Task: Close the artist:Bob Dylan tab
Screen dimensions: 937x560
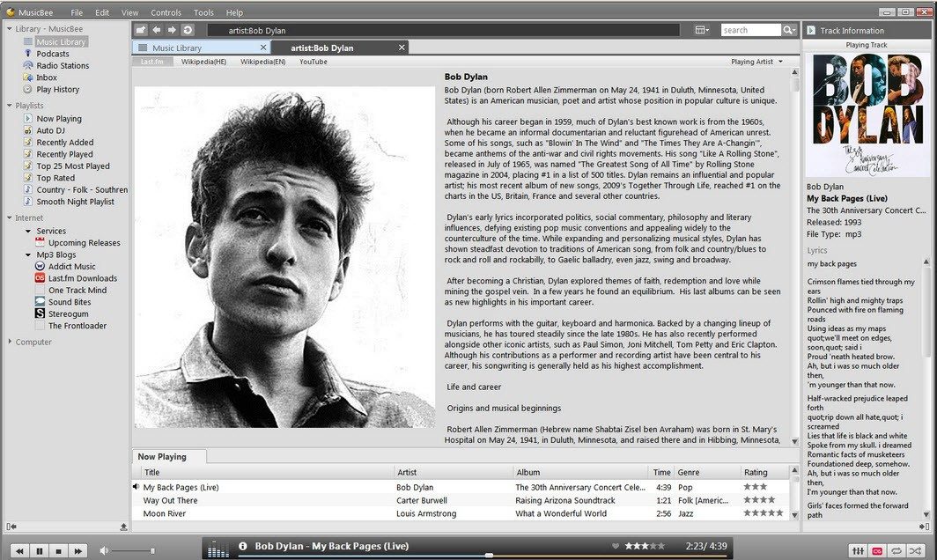Action: pos(402,48)
